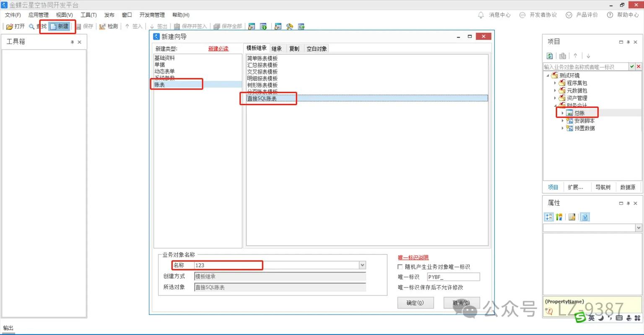Click the 保存全部 toolbar button
The height and width of the screenshot is (335, 644).
(x=228, y=26)
